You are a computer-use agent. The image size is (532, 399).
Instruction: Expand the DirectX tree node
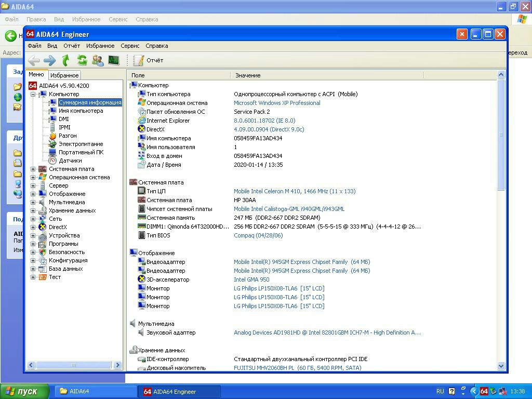pyautogui.click(x=33, y=227)
